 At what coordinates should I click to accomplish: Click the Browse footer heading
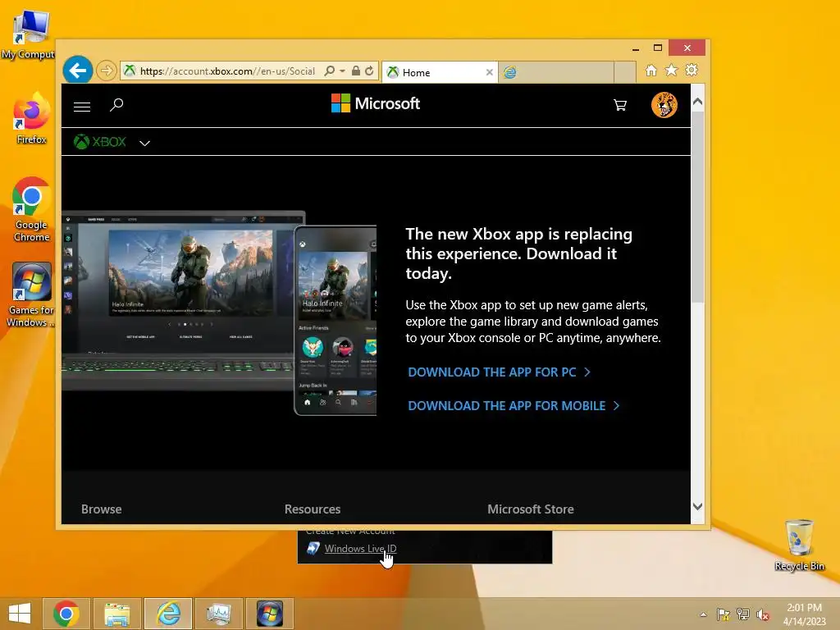click(x=101, y=509)
